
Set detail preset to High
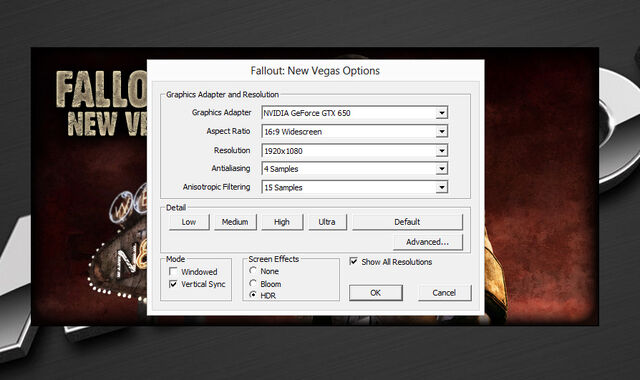coord(282,222)
